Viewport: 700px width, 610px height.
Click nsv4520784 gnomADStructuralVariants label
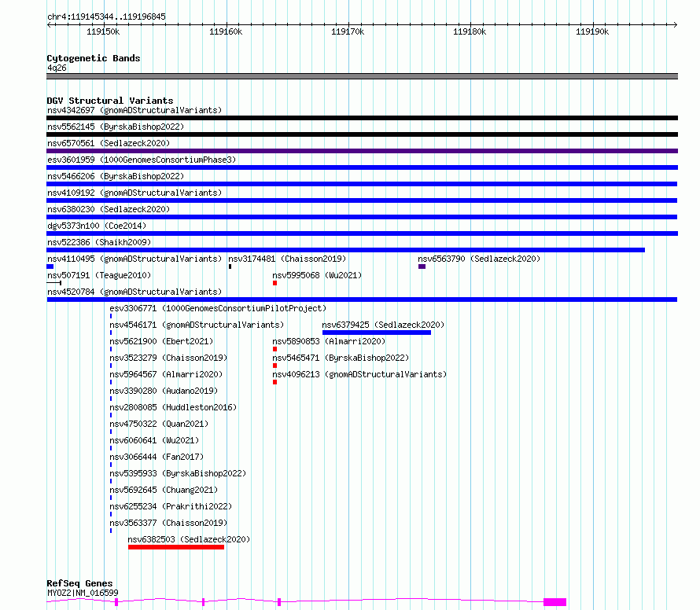pos(134,292)
